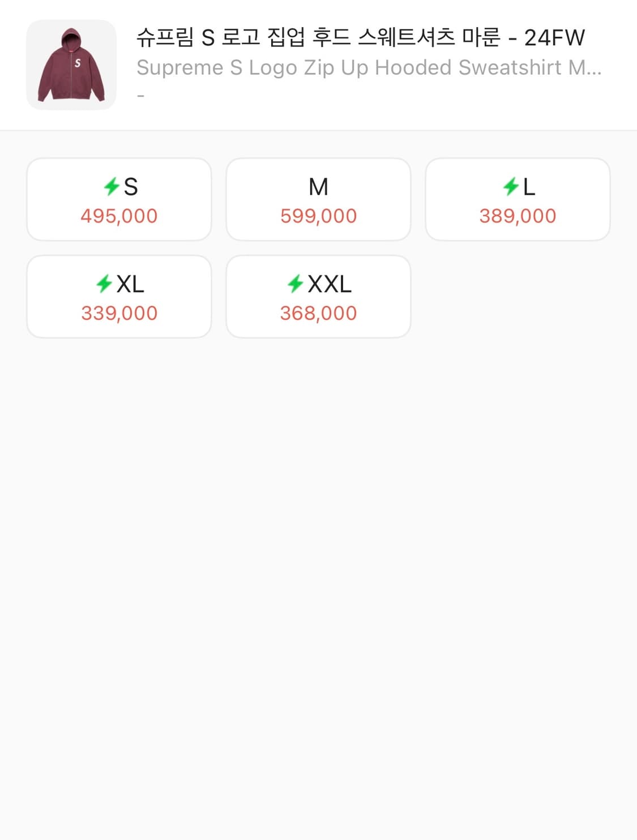
Task: Tap the lightning bolt icon beside size S
Action: coord(112,186)
